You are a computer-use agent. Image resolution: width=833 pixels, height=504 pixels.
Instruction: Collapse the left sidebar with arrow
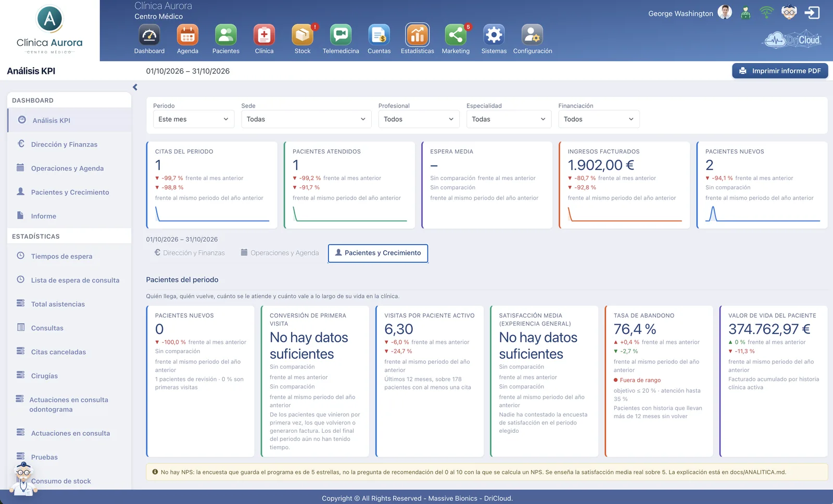(x=135, y=87)
